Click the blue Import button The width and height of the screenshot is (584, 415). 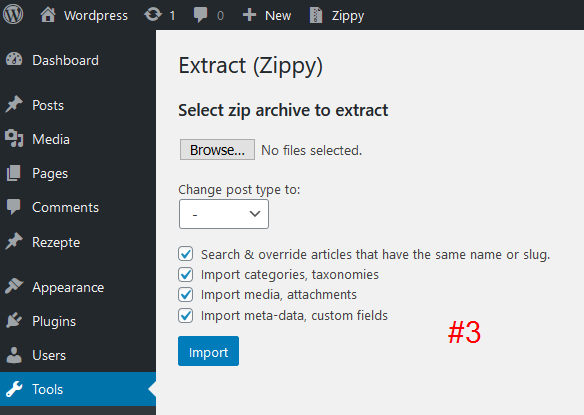pos(209,351)
